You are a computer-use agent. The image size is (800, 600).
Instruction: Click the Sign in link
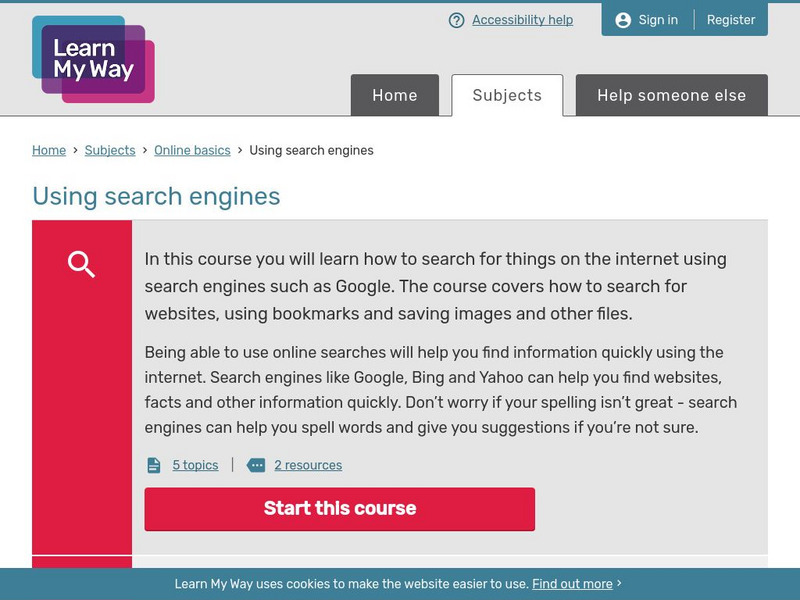(x=658, y=20)
